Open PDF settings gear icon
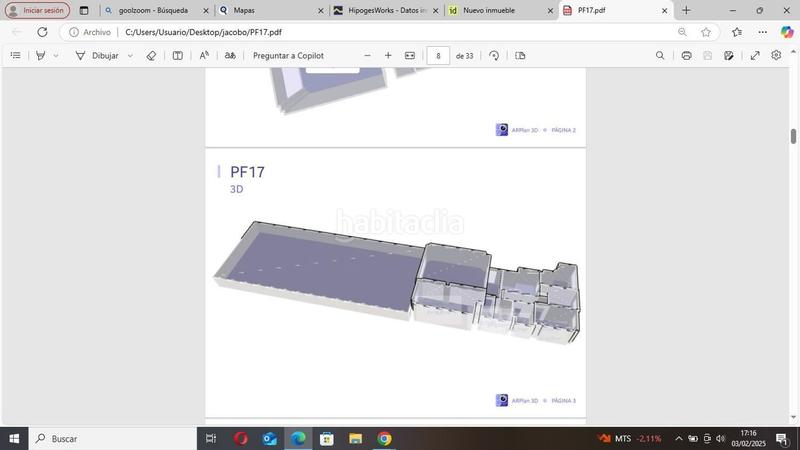The width and height of the screenshot is (800, 450). coord(776,56)
